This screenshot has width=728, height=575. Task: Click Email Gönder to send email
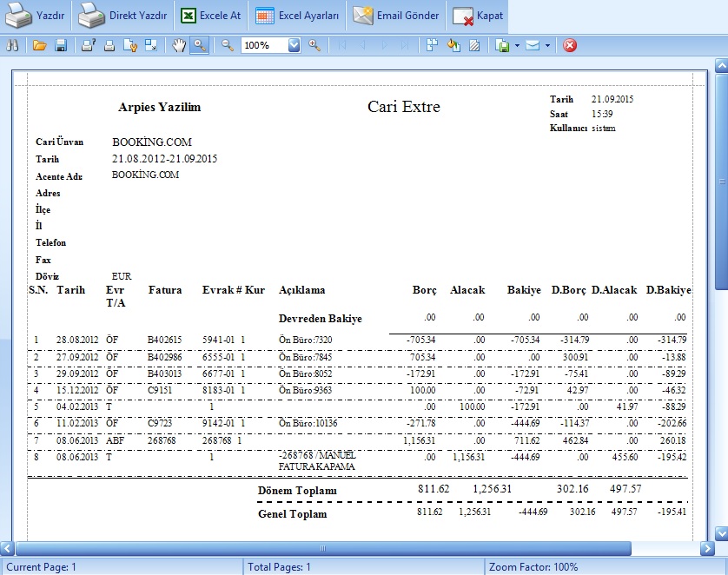[x=397, y=16]
